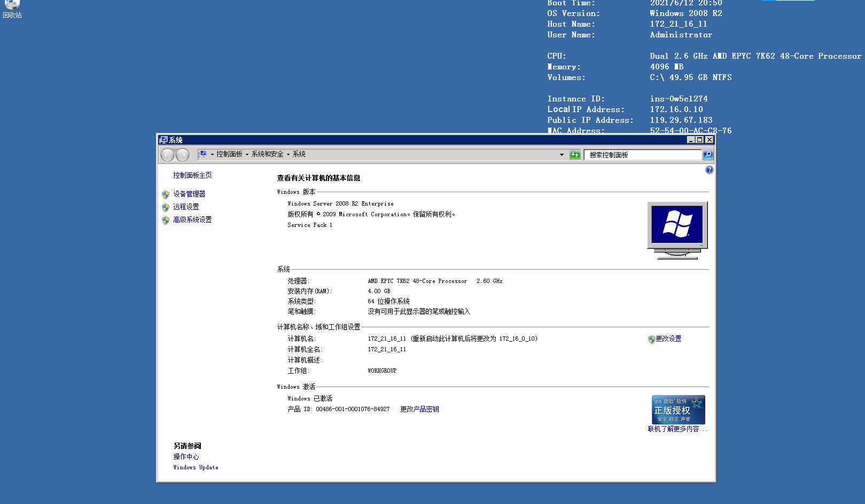This screenshot has height=504, width=865.
Task: Click the Windows logo monitor image
Action: [677, 231]
